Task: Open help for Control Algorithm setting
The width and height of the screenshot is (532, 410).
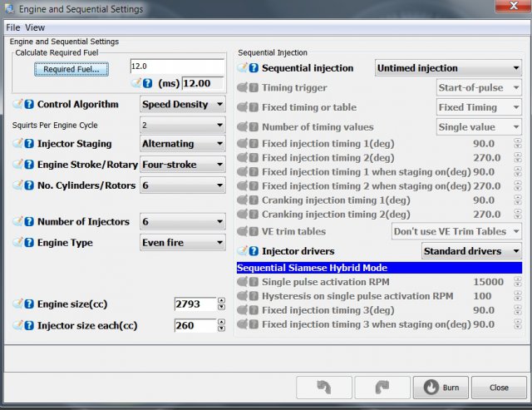Action: (x=29, y=105)
